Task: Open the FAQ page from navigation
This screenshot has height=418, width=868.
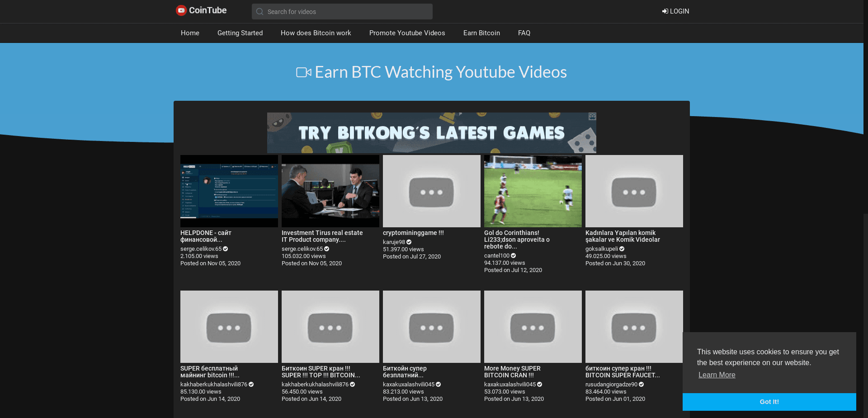Action: coord(524,33)
